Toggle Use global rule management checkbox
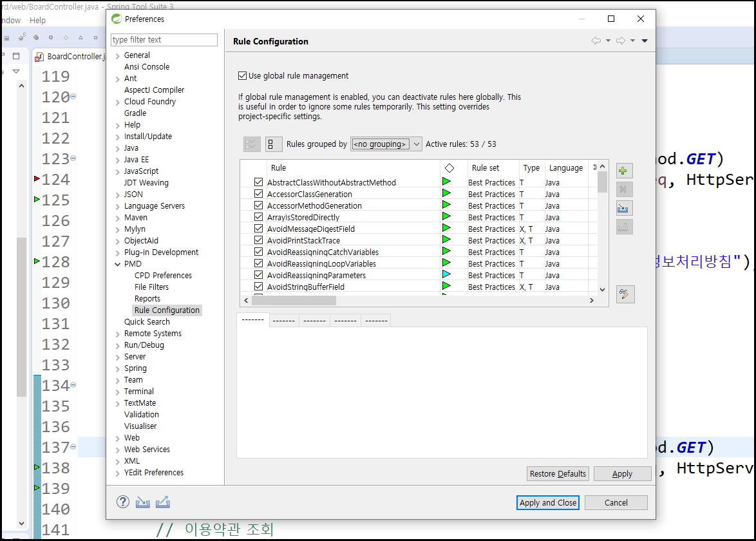756x541 pixels. click(x=243, y=76)
